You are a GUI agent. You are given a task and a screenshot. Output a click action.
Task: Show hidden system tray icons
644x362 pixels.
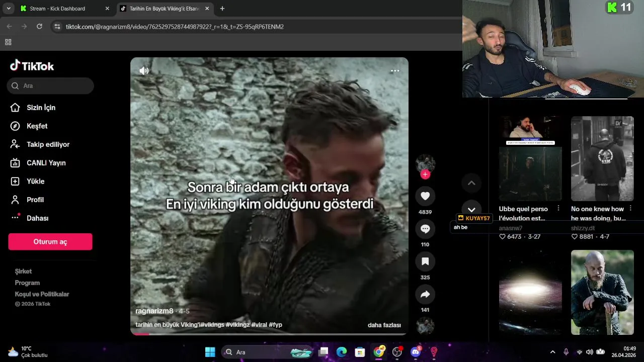click(552, 352)
